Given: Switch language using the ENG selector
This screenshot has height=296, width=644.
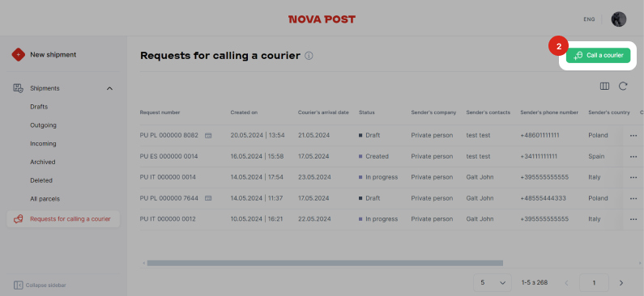Looking at the screenshot, I should coord(589,19).
